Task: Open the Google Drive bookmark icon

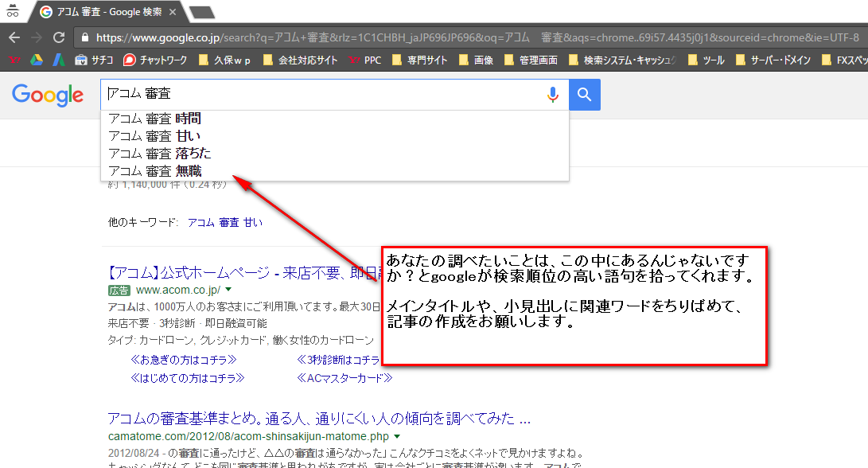Action: click(x=37, y=60)
